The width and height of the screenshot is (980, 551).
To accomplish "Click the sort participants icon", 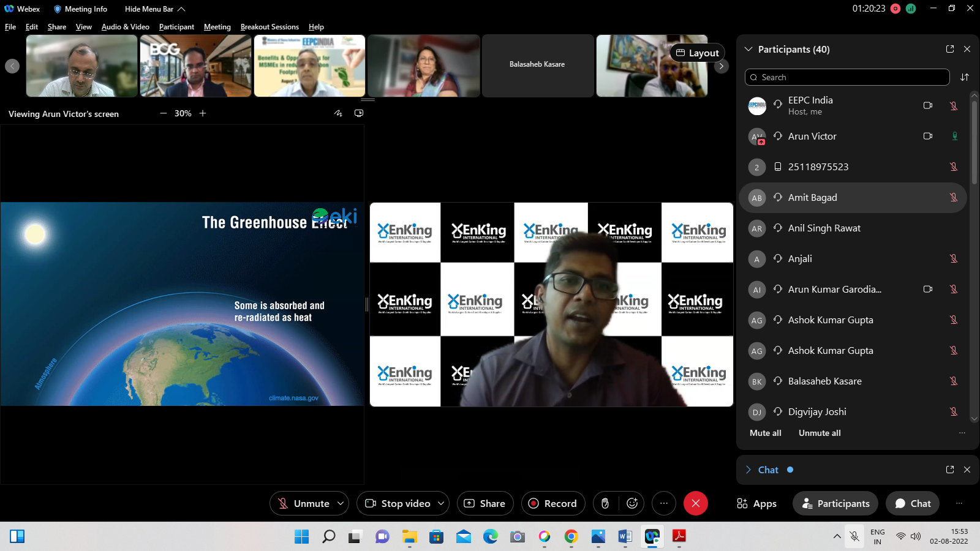I will pyautogui.click(x=965, y=77).
